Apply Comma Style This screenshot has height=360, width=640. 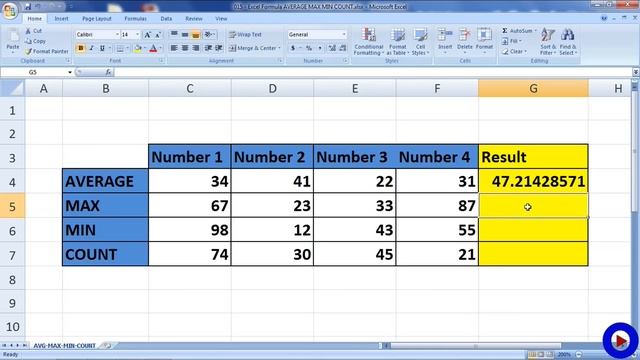pyautogui.click(x=320, y=48)
